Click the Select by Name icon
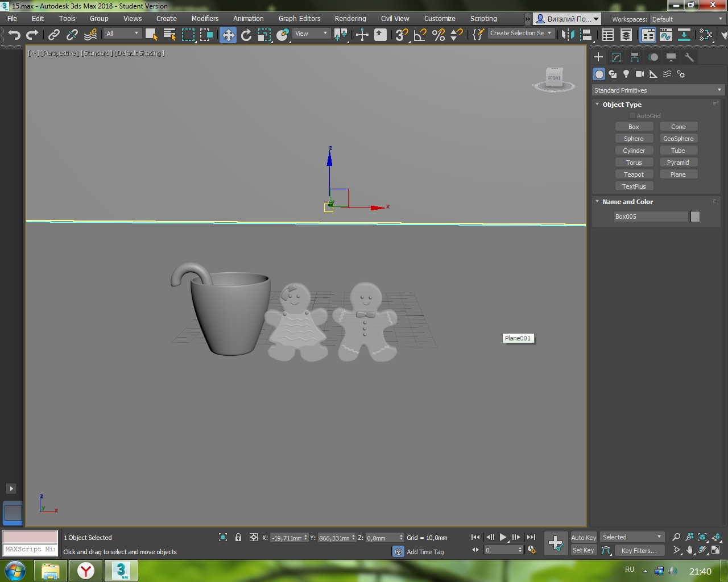 click(x=169, y=35)
